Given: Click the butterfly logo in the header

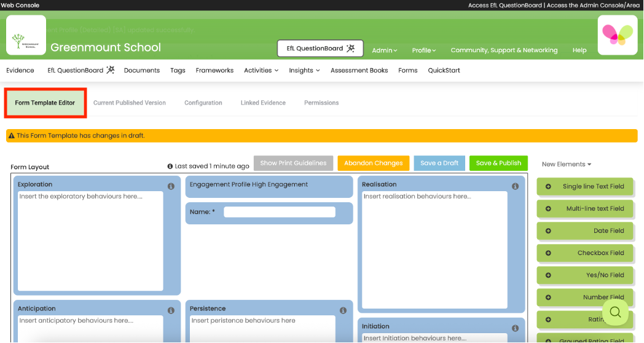Looking at the screenshot, I should point(618,35).
